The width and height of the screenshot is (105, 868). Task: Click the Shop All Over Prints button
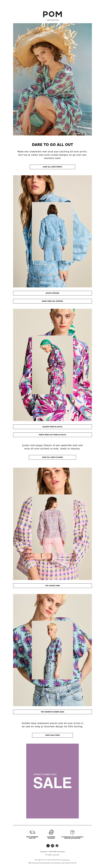pos(52,167)
